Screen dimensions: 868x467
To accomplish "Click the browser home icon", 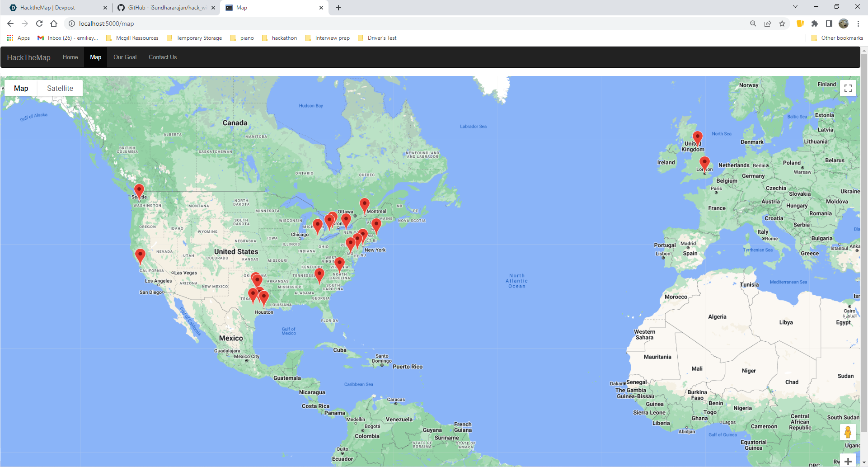I will click(x=54, y=24).
